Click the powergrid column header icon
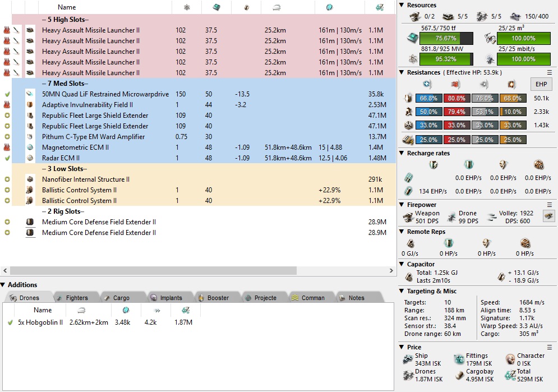This screenshot has height=392, width=558. click(x=187, y=7)
